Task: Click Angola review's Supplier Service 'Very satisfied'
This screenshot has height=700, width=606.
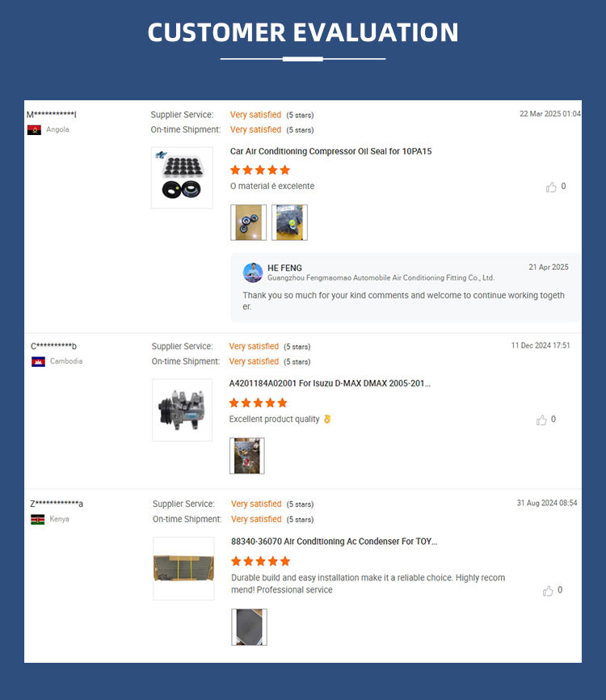Action: [x=255, y=115]
